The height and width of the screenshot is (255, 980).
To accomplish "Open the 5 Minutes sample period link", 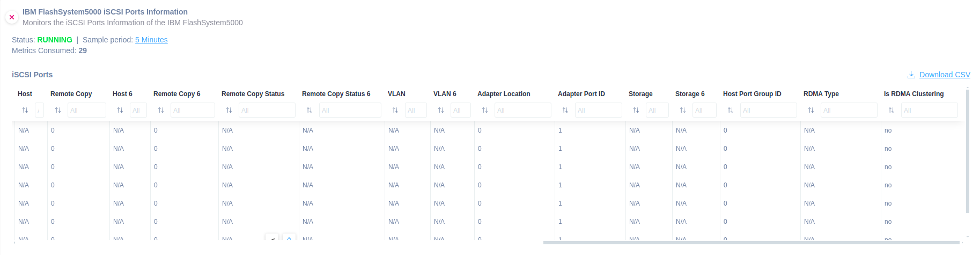I will point(151,40).
